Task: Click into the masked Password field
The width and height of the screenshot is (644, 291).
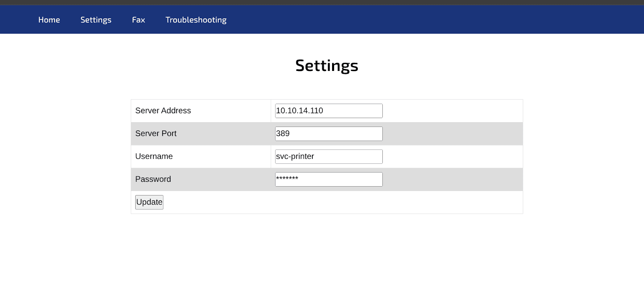Action: pos(328,179)
